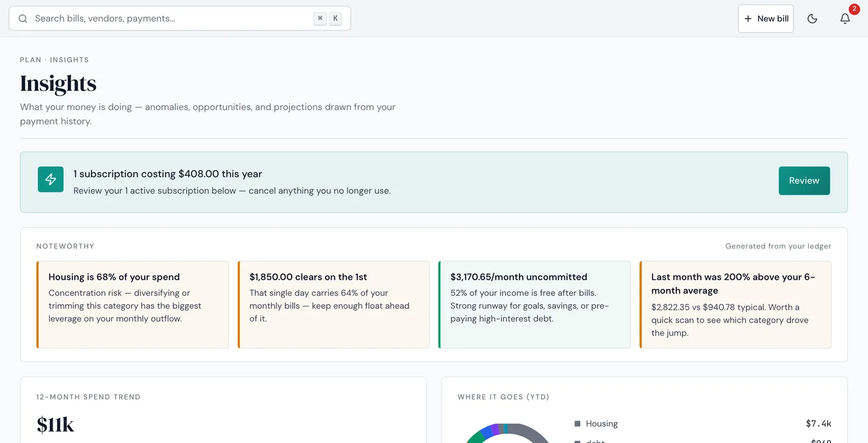This screenshot has width=868, height=443.
Task: Click the WHERE IT GOES (YTD) label
Action: (x=503, y=397)
